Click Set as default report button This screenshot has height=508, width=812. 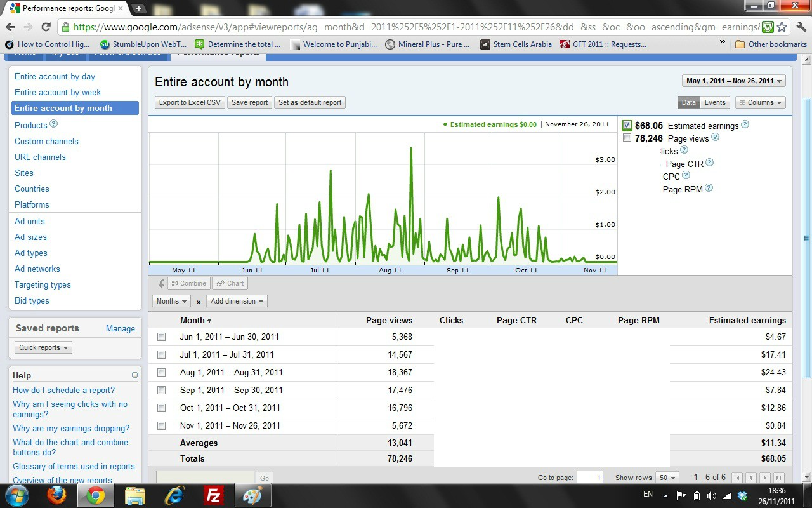(x=310, y=102)
